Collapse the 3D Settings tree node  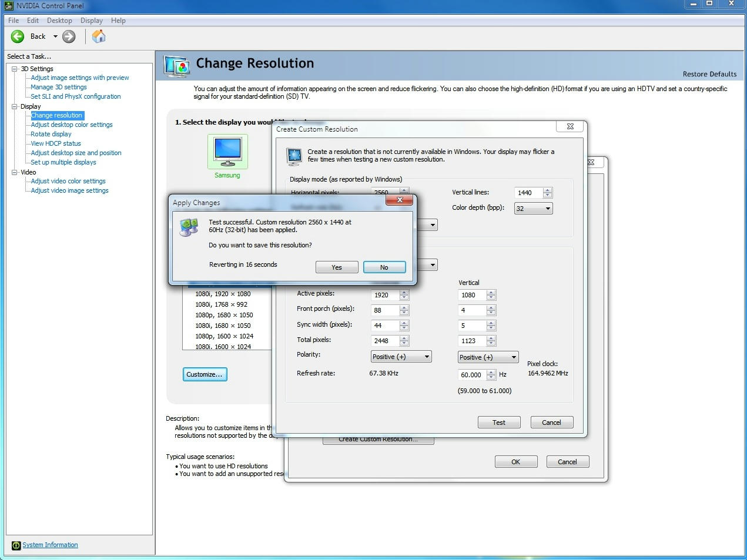coord(15,69)
